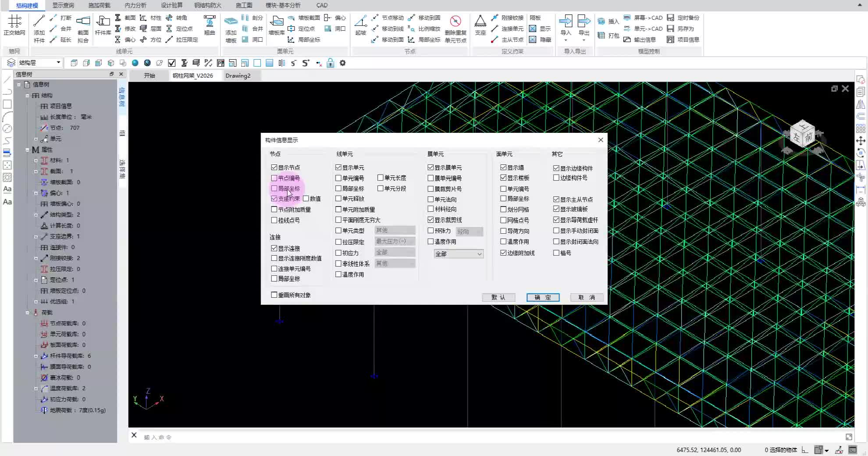This screenshot has width=868, height=456.
Task: Click the 删除重复单元节点 icon
Action: coord(455,22)
